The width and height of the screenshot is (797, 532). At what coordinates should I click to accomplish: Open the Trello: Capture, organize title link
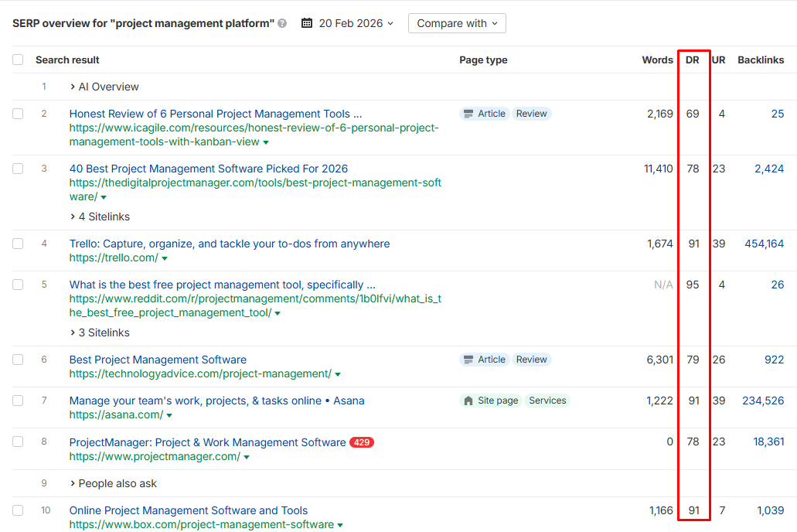230,244
